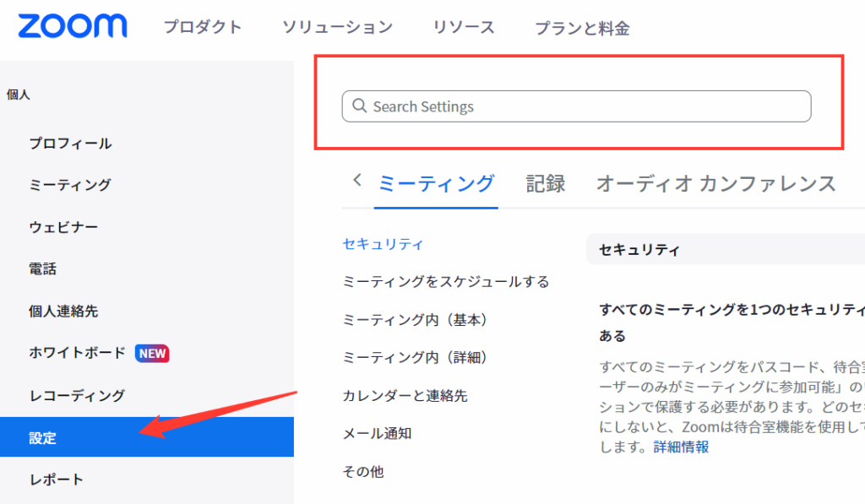The image size is (865, 504).
Task: Click the magnifier icon in Search Settings
Action: (359, 106)
